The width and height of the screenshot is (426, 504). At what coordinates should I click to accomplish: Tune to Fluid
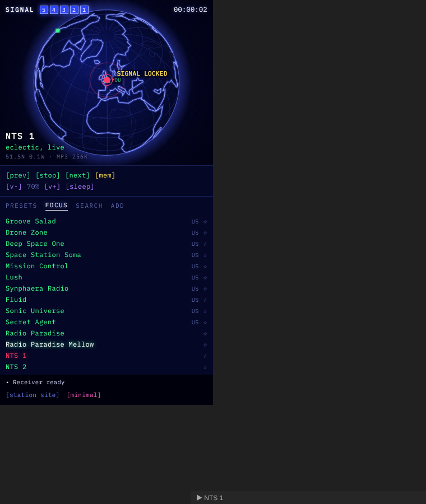(x=16, y=300)
